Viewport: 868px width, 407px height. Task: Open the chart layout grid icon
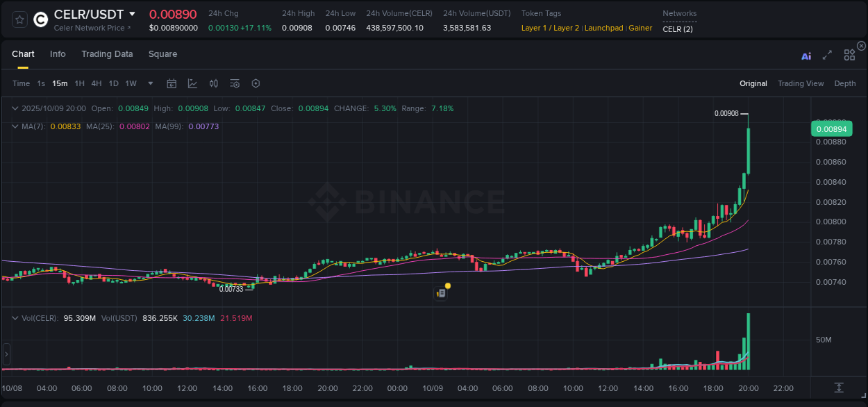849,55
